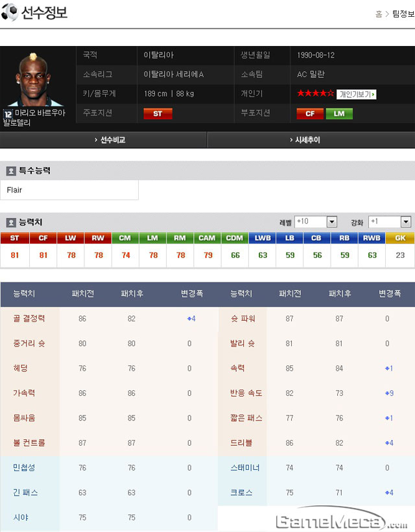The height and width of the screenshot is (532, 415).
Task: Click the 중거리 슛 stat label
Action: click(29, 343)
